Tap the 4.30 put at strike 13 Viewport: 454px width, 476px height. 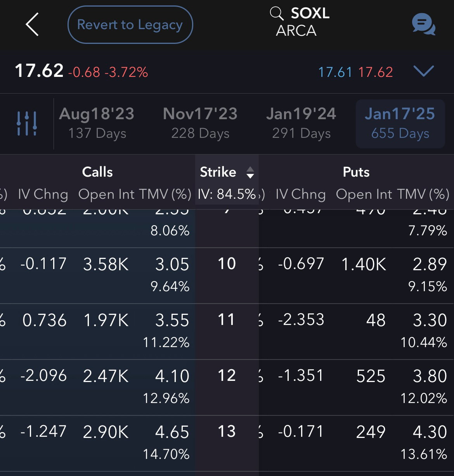(430, 432)
